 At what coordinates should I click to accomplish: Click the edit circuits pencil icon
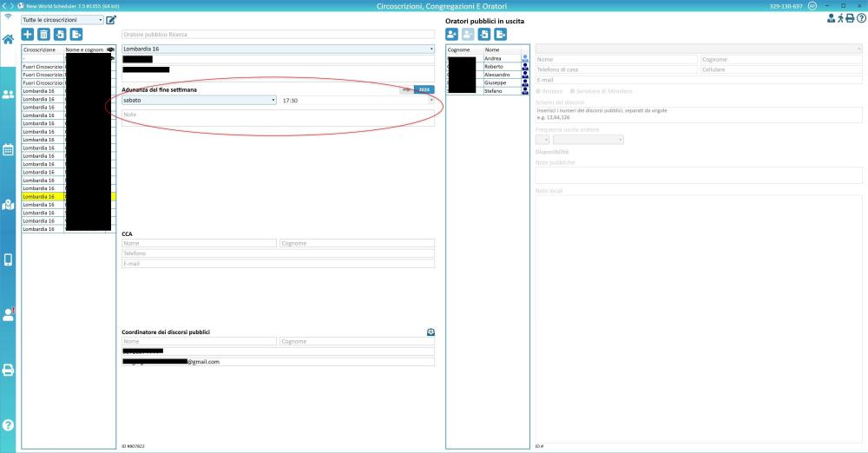(111, 19)
